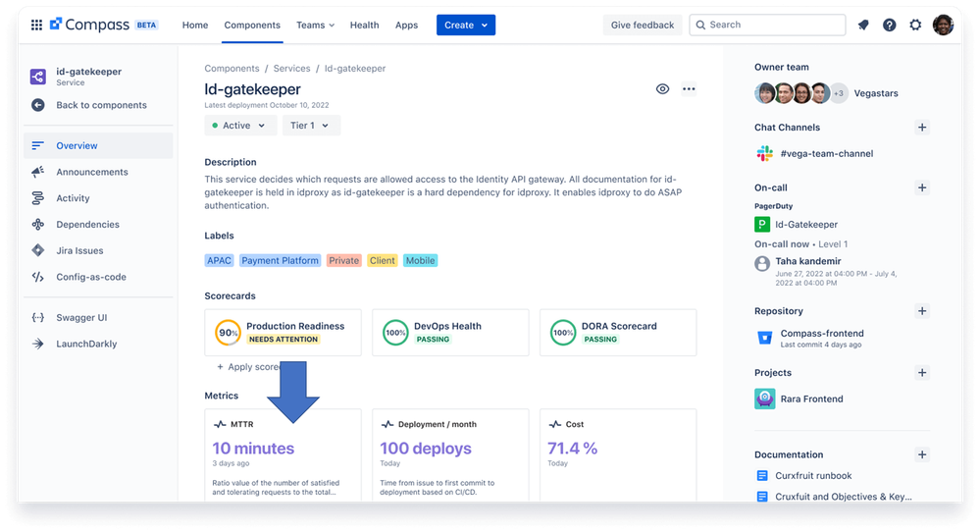Open the Create button dropdown
Image resolution: width=980 pixels, height=532 pixels.
(466, 25)
